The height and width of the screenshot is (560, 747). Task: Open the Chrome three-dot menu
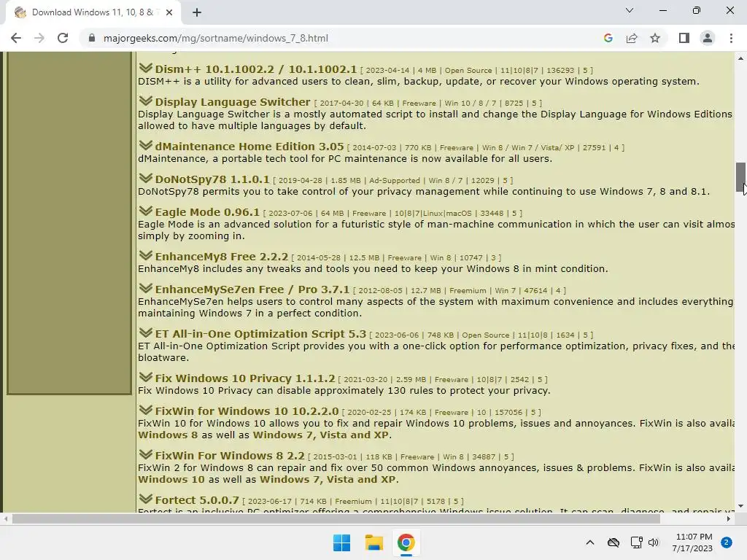tap(731, 38)
